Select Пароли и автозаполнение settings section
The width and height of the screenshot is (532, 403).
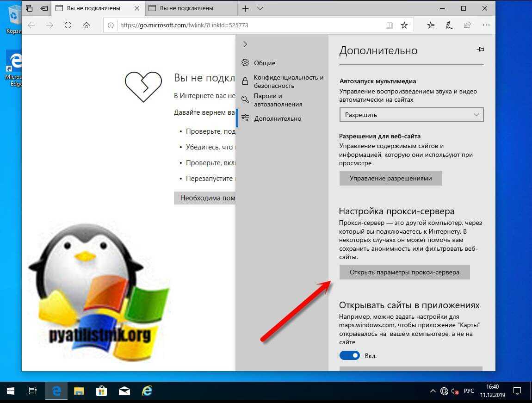278,100
